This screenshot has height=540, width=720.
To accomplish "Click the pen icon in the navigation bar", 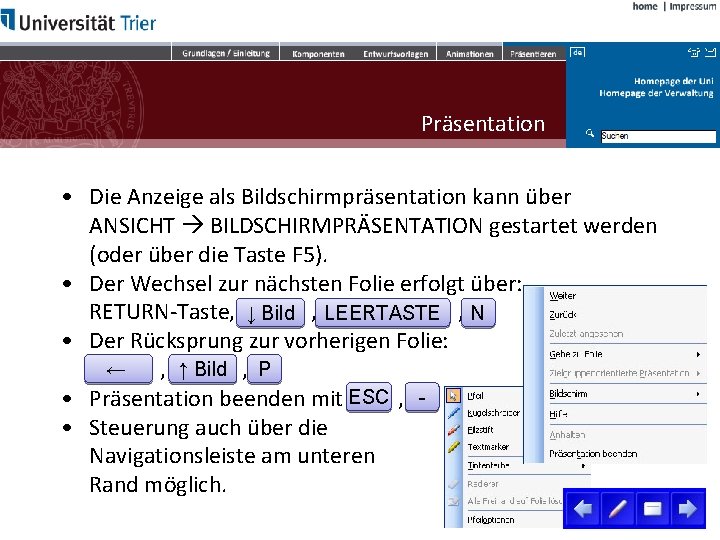I will click(618, 509).
